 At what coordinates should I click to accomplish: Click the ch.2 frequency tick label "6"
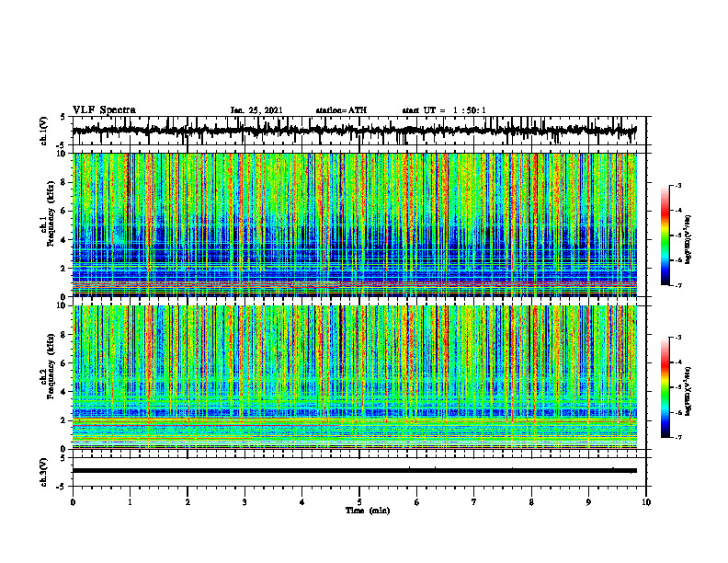tap(64, 363)
